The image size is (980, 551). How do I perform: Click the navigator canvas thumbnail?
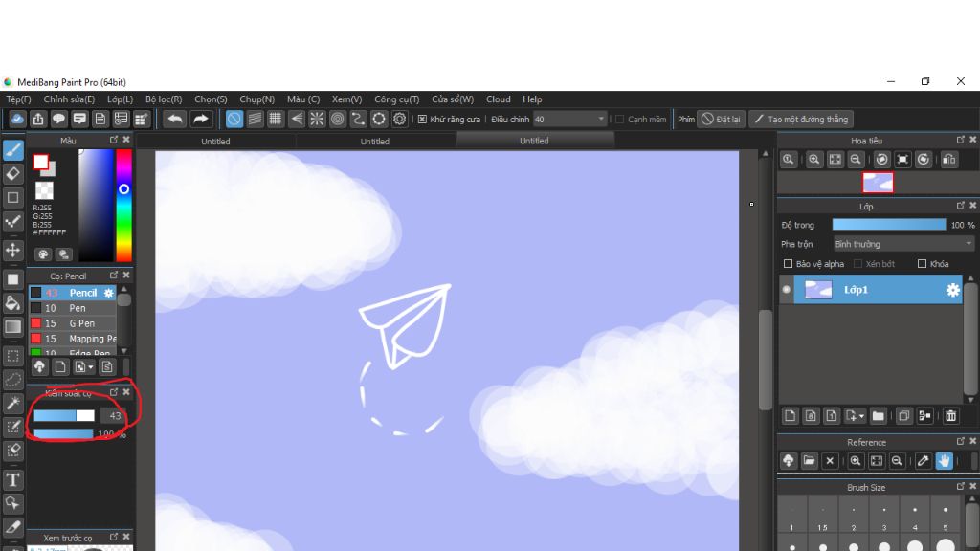(878, 183)
